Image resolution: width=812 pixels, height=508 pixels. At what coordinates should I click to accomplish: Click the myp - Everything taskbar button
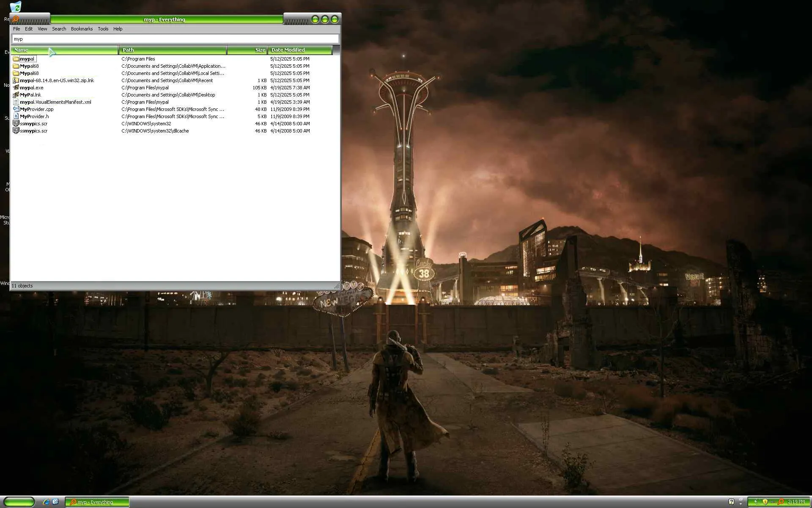pos(97,502)
